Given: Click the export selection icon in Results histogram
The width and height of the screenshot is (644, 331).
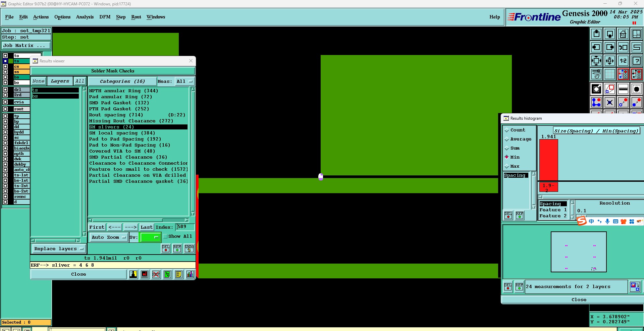Looking at the screenshot, I should [x=635, y=287].
